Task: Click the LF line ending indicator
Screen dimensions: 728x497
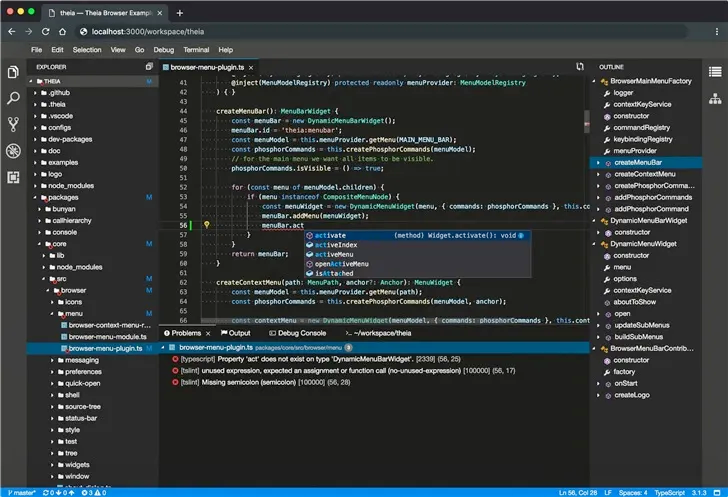Action: 608,492
